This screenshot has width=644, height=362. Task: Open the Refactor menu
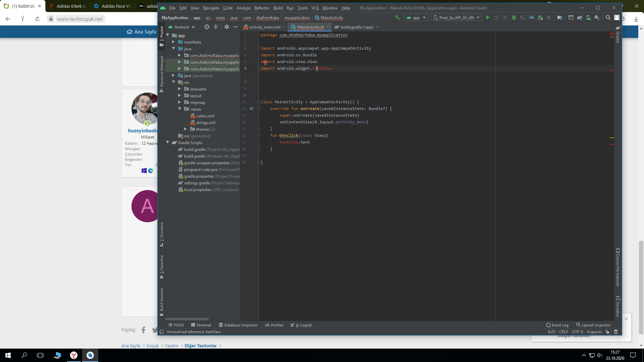tap(262, 8)
